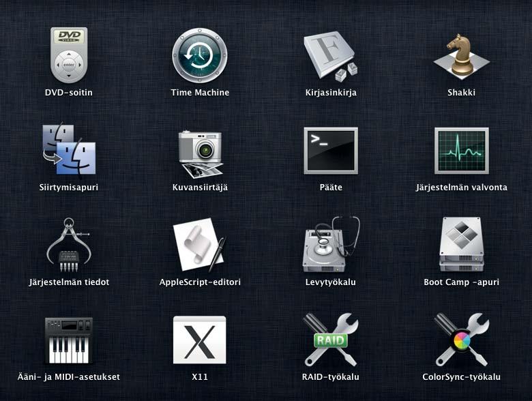Open the DVD-soitin app icon

69,55
